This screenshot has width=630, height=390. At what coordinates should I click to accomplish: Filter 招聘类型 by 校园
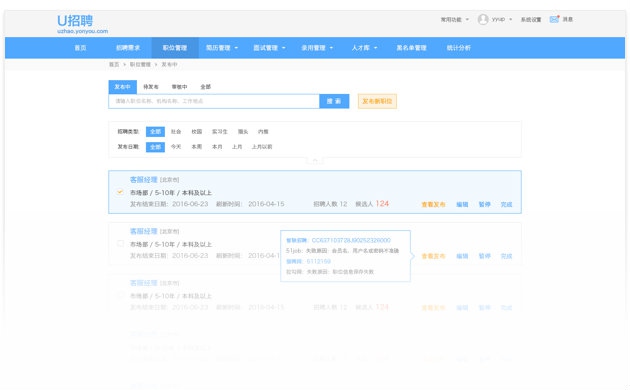coord(196,132)
